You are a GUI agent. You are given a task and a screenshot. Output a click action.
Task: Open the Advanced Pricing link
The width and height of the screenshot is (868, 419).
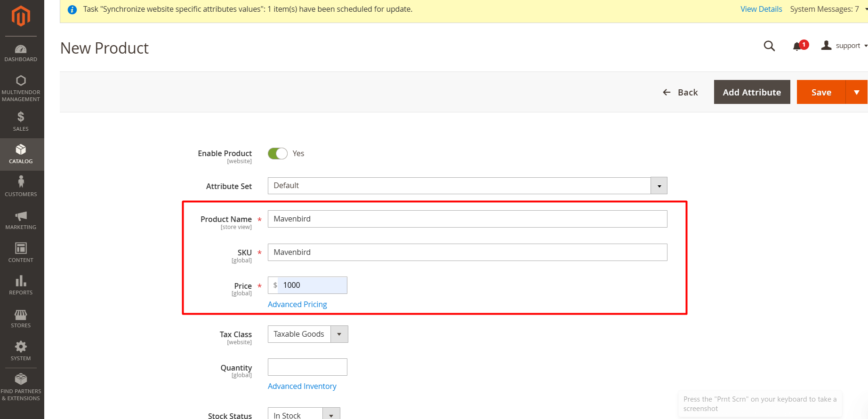click(x=297, y=304)
